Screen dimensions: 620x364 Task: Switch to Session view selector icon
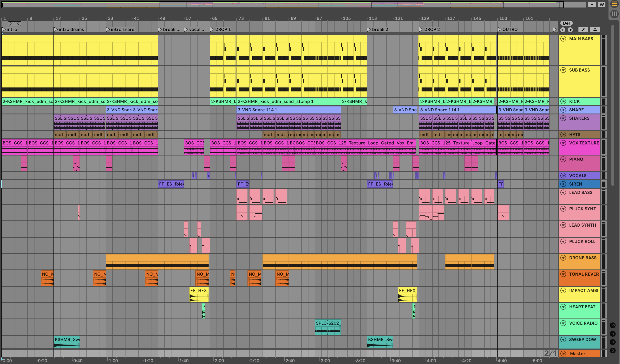[614, 14]
